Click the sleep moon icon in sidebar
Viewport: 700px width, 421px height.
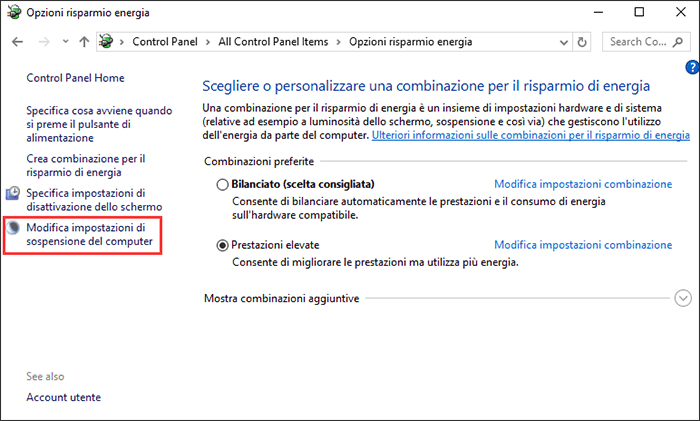click(x=13, y=228)
